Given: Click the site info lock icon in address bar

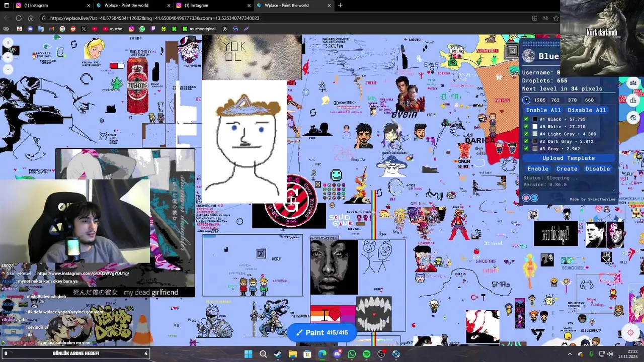Looking at the screenshot, I should (x=44, y=18).
